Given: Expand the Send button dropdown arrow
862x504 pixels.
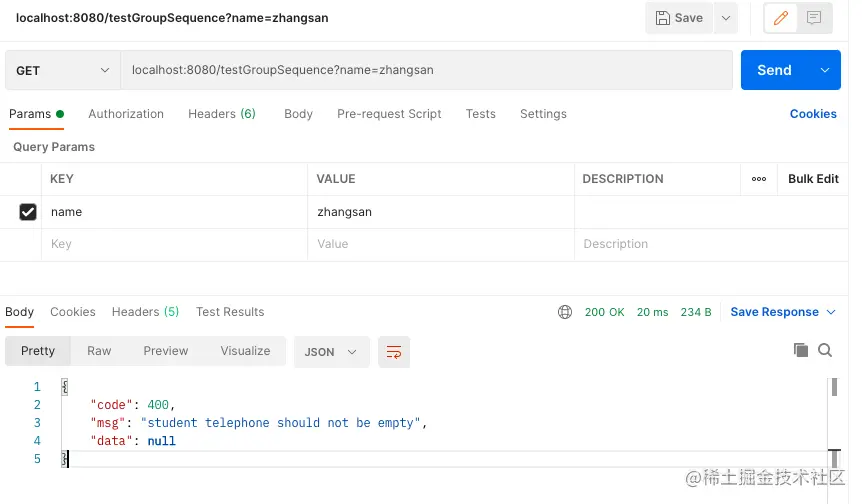Looking at the screenshot, I should pos(825,70).
